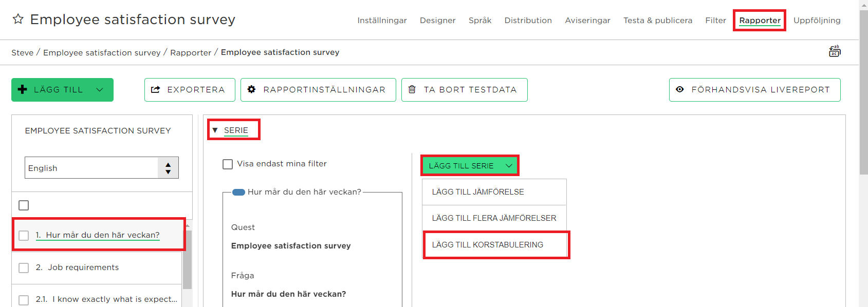
Task: Collapse the Serie section triangle
Action: [215, 130]
